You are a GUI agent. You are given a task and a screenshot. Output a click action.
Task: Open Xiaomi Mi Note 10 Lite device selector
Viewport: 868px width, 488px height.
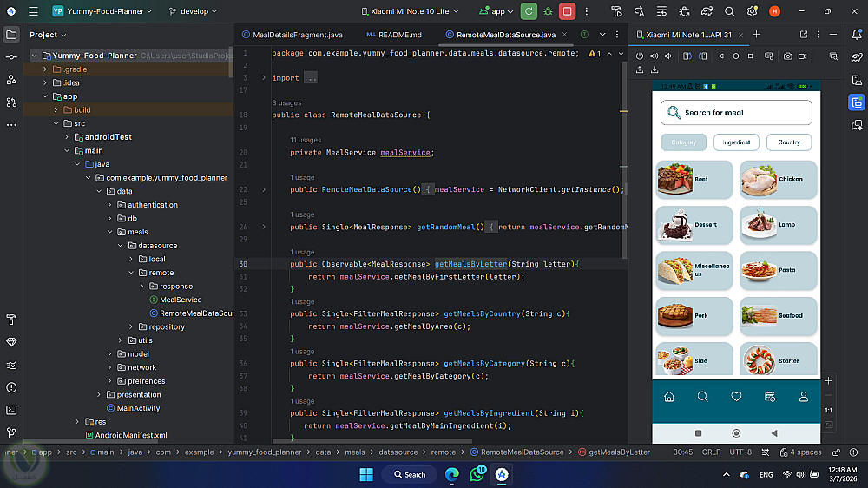click(410, 11)
